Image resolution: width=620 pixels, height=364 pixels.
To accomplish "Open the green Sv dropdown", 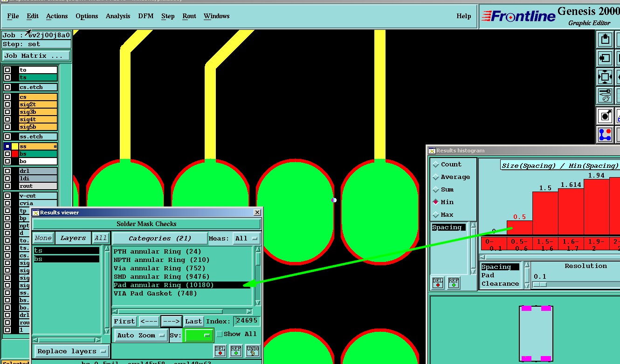I will tap(199, 335).
